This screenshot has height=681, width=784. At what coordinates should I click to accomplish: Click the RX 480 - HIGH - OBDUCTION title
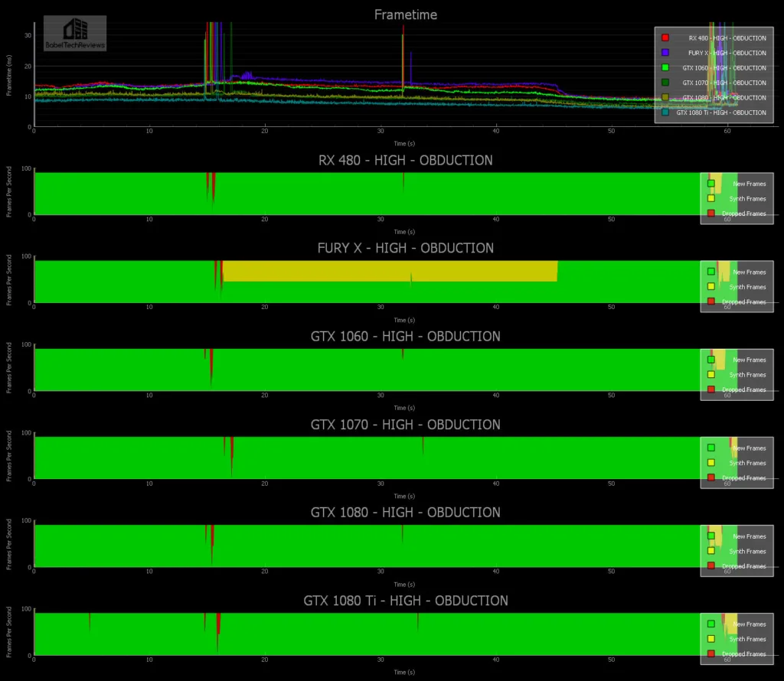(405, 161)
